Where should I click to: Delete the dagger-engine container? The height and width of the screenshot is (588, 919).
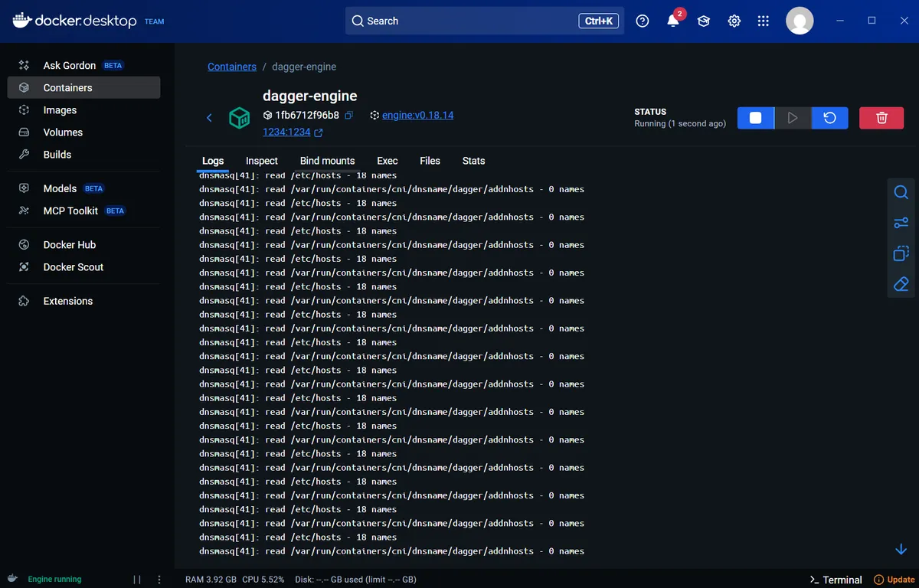coord(881,118)
